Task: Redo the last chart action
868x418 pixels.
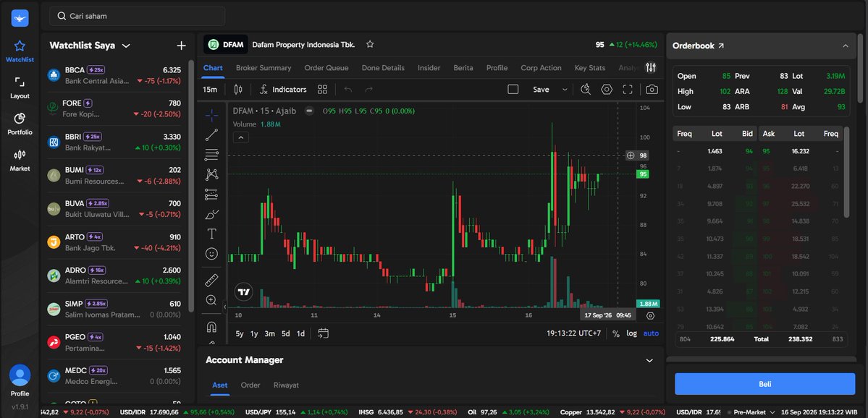Action: coord(368,89)
